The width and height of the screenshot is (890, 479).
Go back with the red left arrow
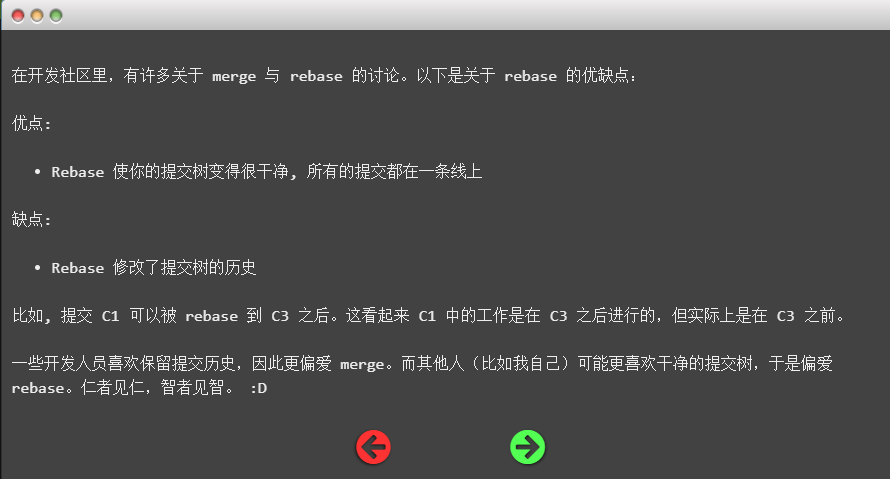pyautogui.click(x=373, y=447)
